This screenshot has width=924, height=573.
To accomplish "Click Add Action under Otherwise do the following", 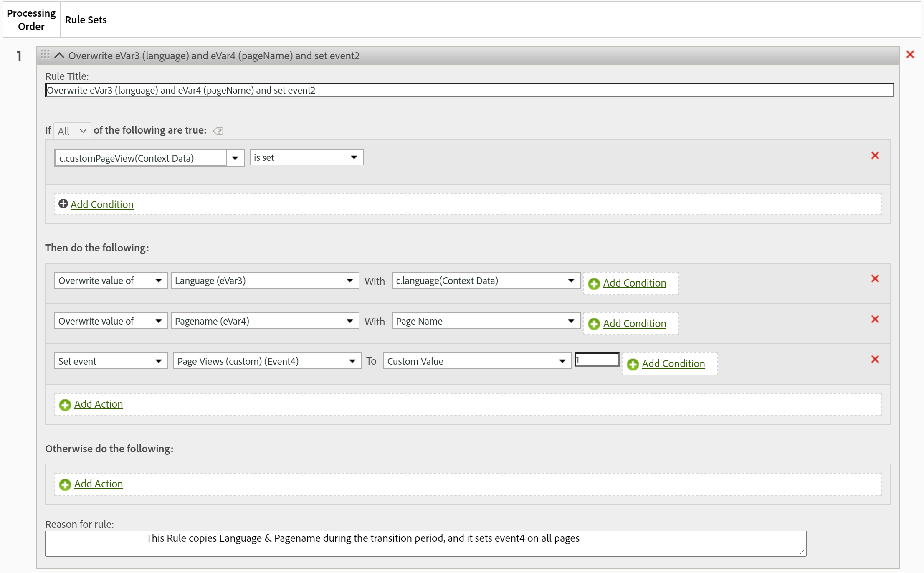I will click(99, 484).
